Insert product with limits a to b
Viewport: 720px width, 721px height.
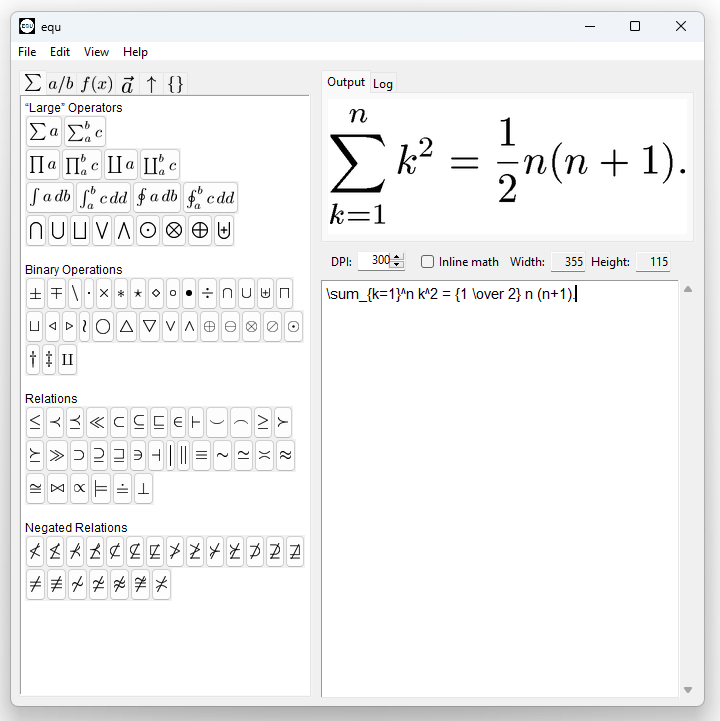tap(82, 165)
